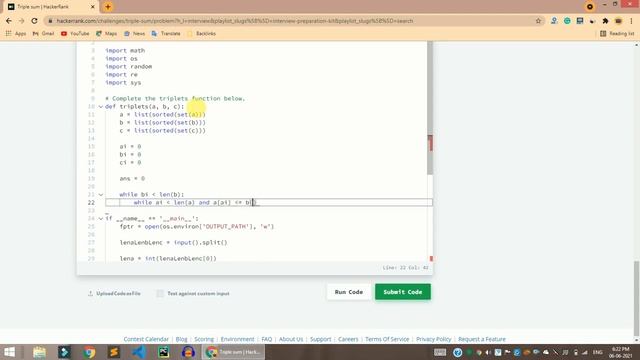The height and width of the screenshot is (360, 640).
Task: Open the Reading list panel
Action: 617,33
